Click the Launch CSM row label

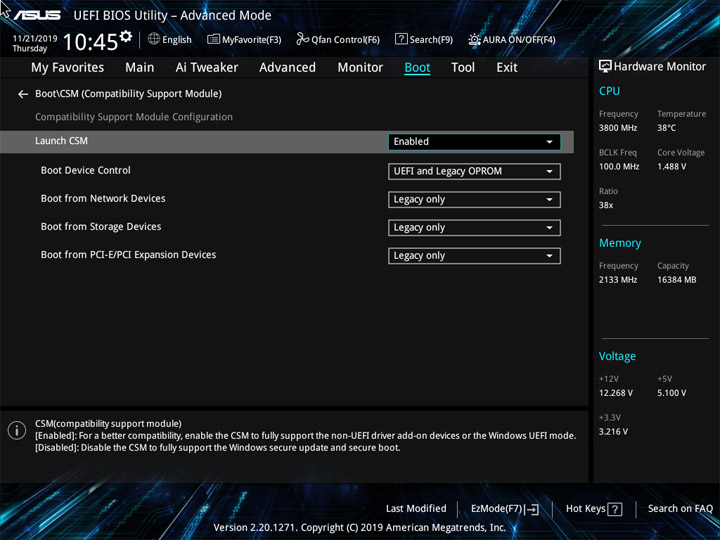click(62, 141)
